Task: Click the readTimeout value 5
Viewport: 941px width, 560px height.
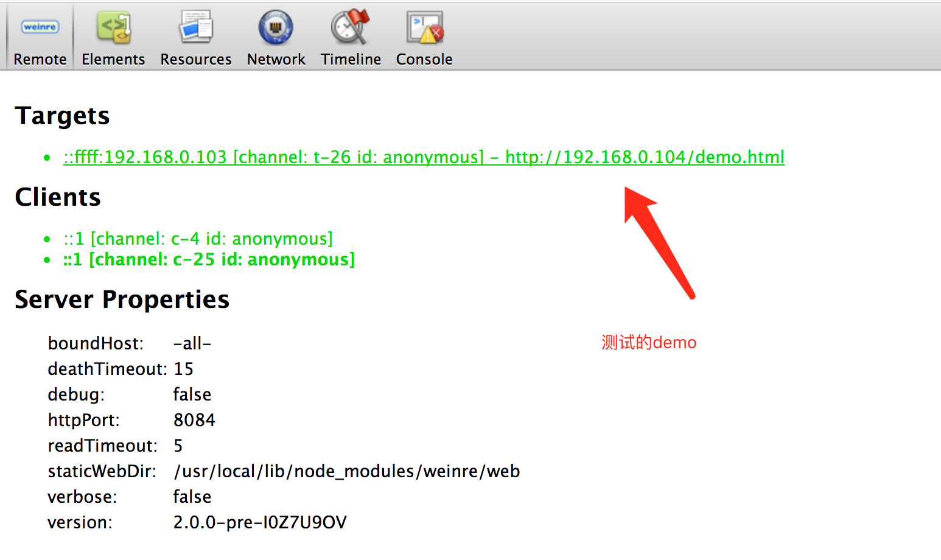Action: tap(178, 446)
